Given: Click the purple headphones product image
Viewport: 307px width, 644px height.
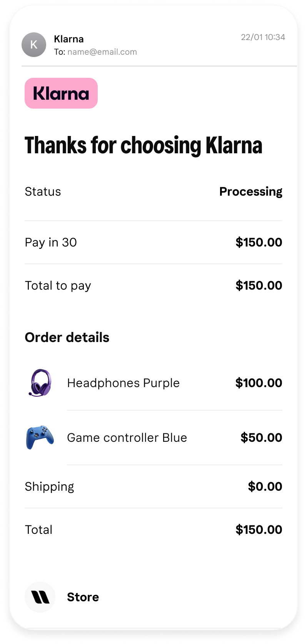Looking at the screenshot, I should click(40, 383).
